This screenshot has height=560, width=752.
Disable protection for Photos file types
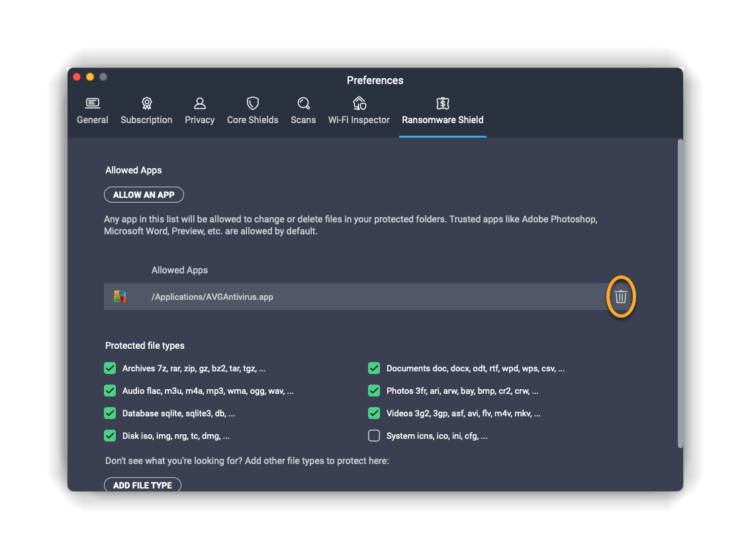point(374,391)
